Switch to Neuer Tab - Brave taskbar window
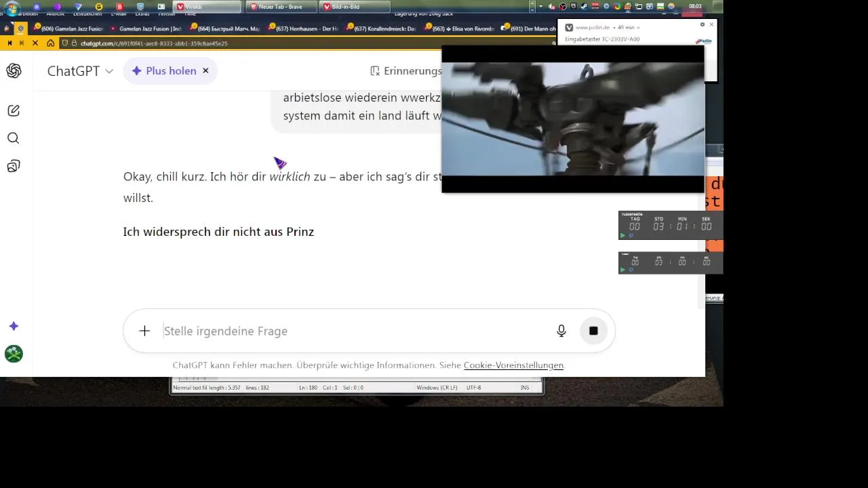The image size is (868, 488). point(280,7)
